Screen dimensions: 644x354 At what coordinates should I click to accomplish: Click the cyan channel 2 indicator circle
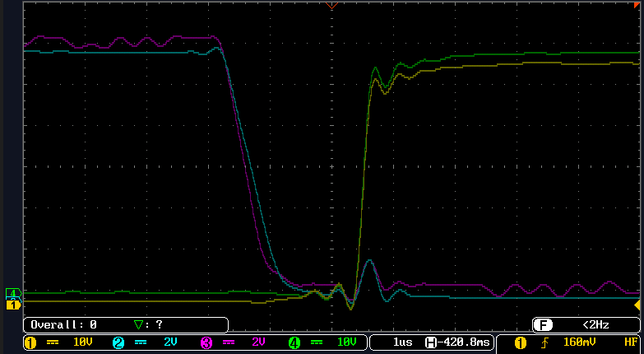click(x=118, y=342)
